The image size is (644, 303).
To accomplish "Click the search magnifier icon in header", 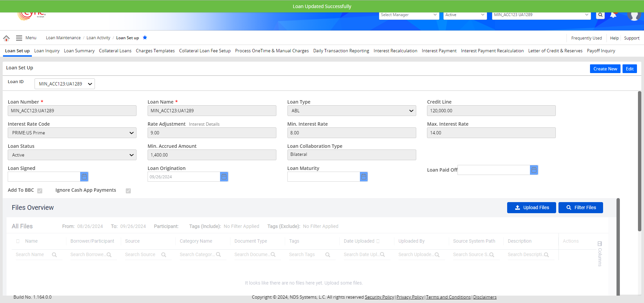I will coord(600,15).
